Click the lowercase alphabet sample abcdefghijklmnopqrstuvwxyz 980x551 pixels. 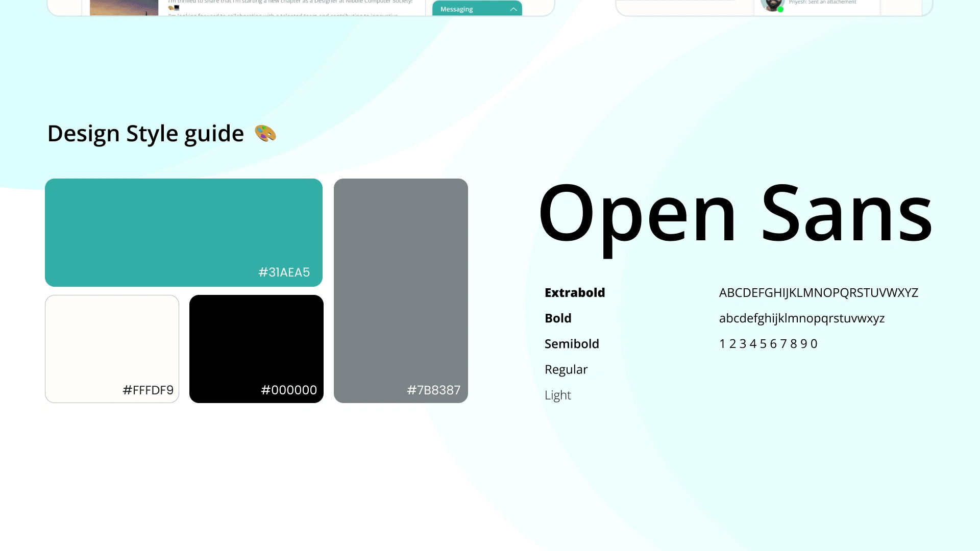(802, 319)
